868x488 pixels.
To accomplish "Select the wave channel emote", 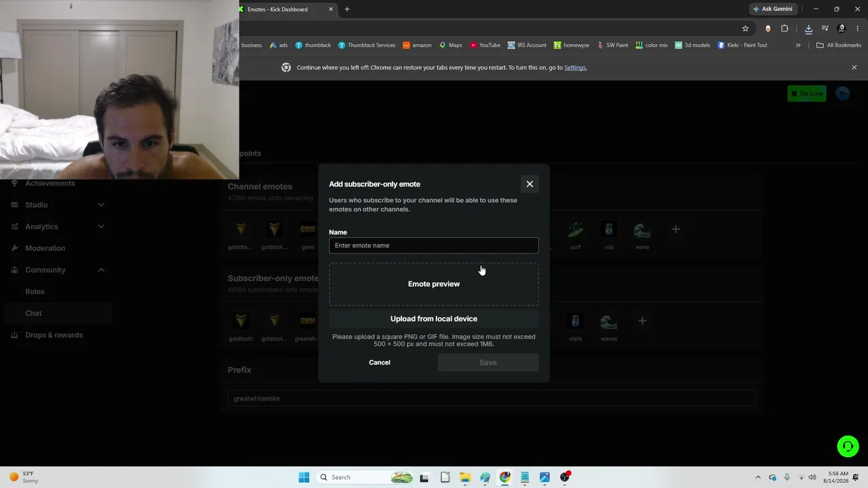I will tap(642, 235).
